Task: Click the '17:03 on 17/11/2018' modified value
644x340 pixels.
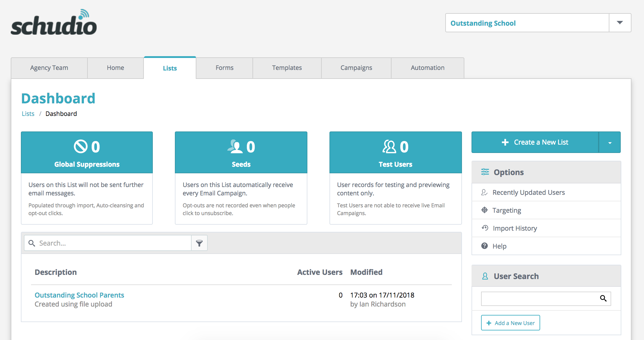Action: coord(382,295)
